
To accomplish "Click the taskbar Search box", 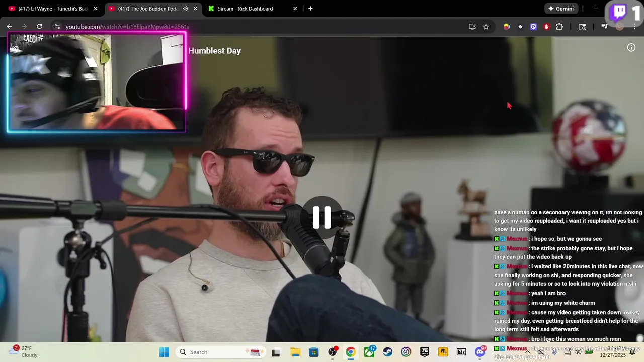I will pos(221,352).
